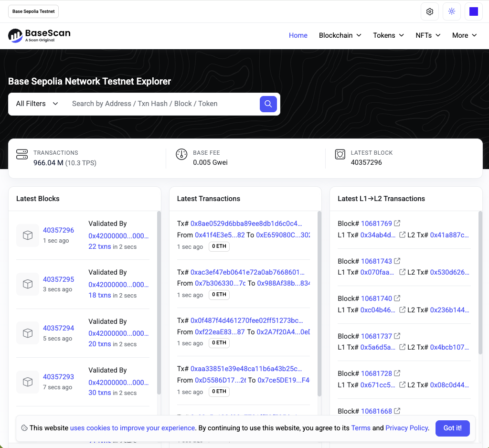Click the cube icon for block 40357294
The width and height of the screenshot is (489, 448).
tap(28, 333)
